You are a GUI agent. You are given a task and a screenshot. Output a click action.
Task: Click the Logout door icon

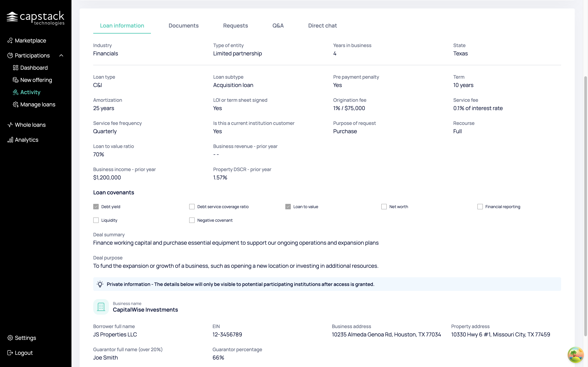(x=10, y=353)
